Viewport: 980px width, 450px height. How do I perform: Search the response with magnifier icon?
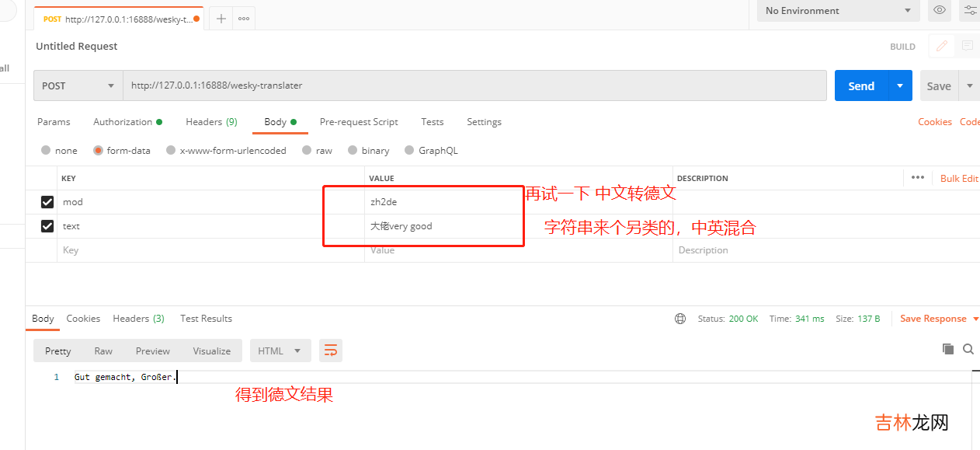point(968,349)
